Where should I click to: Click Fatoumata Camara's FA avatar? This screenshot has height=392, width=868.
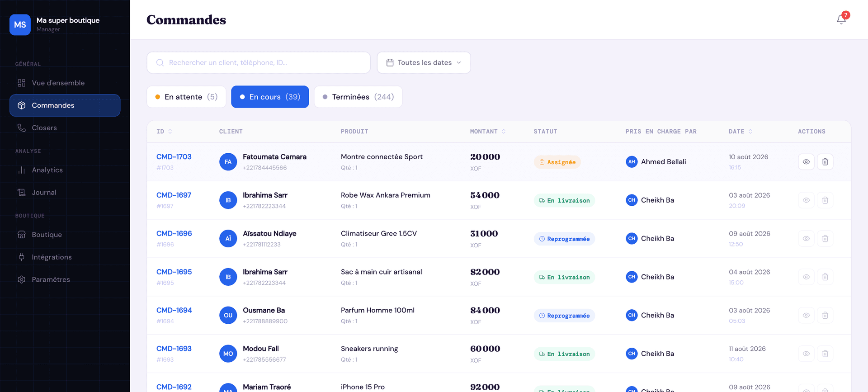click(228, 162)
